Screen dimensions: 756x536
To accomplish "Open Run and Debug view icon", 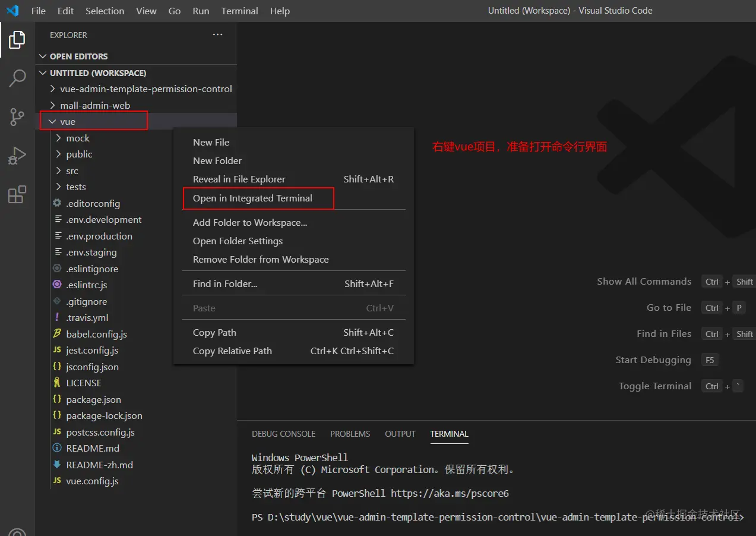I will pyautogui.click(x=17, y=156).
